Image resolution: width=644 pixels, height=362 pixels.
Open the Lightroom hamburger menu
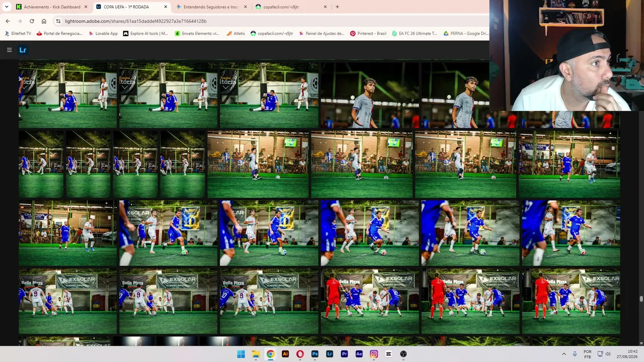9,50
